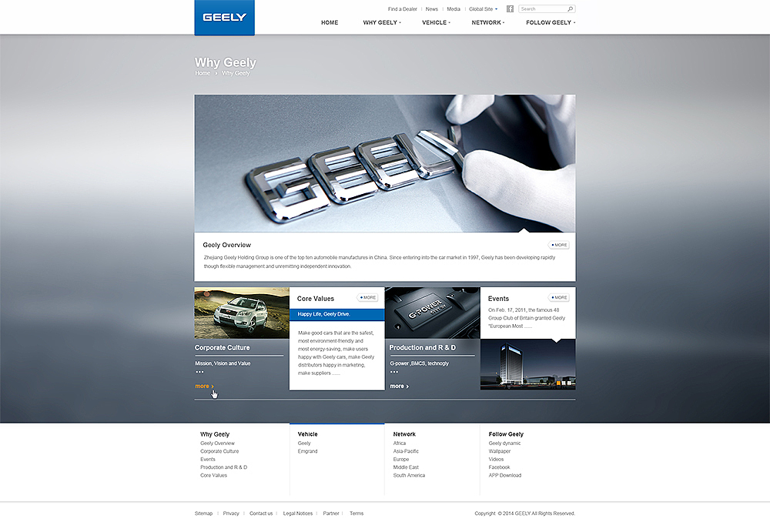
Task: Open Find a Dealer link
Action: click(402, 8)
